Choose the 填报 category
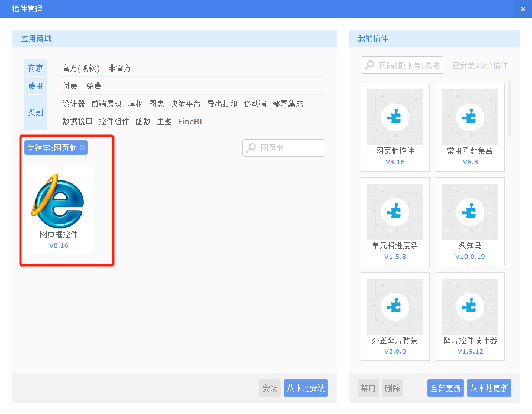 (x=135, y=103)
